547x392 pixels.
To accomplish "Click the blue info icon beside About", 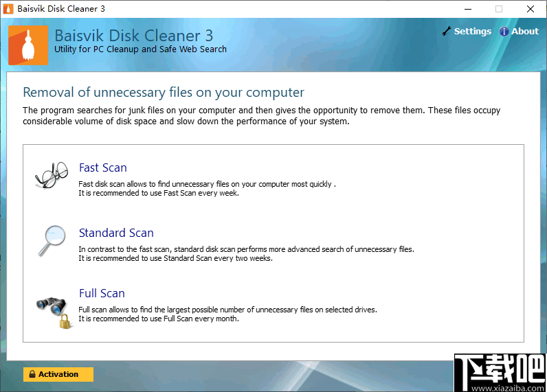I will 504,32.
